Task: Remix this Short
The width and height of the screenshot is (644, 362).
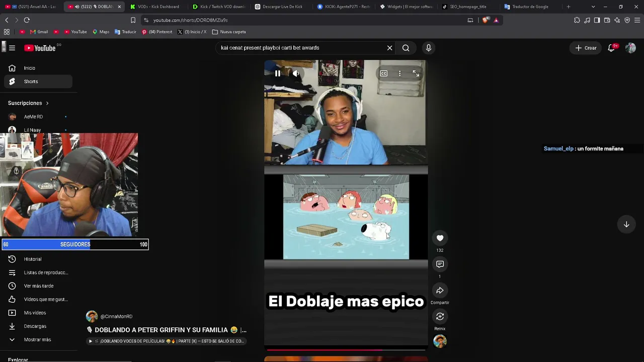Action: (x=440, y=316)
